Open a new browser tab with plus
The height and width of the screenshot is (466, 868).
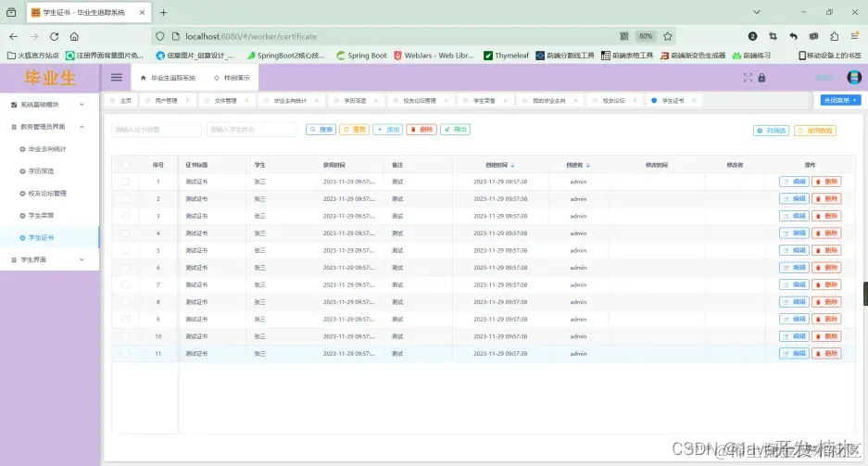(x=163, y=12)
